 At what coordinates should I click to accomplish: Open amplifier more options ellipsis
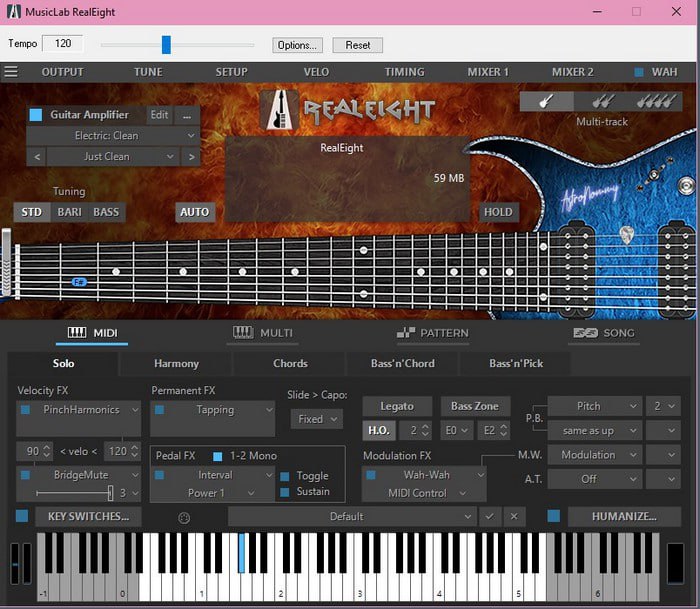pyautogui.click(x=187, y=115)
